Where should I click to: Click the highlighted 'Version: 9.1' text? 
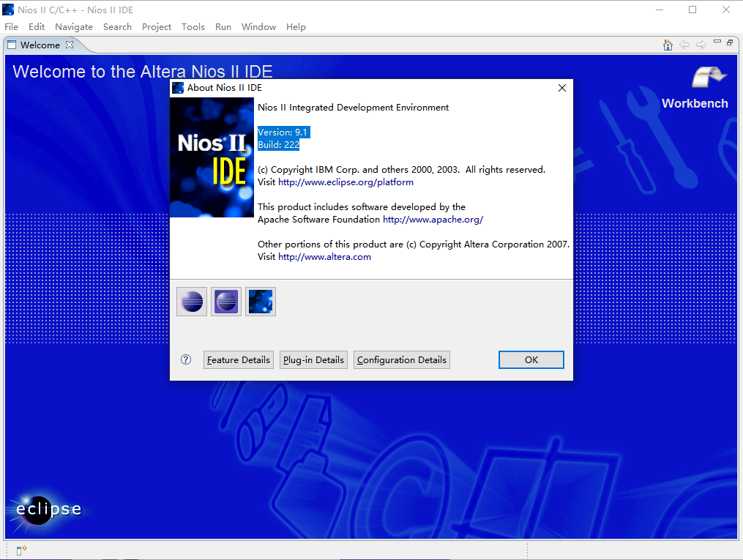tap(283, 132)
